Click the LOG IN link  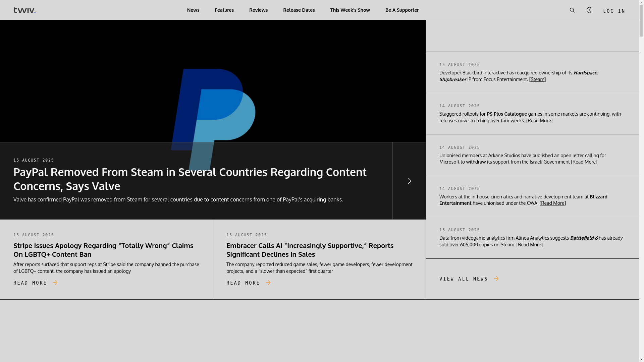coord(614,11)
